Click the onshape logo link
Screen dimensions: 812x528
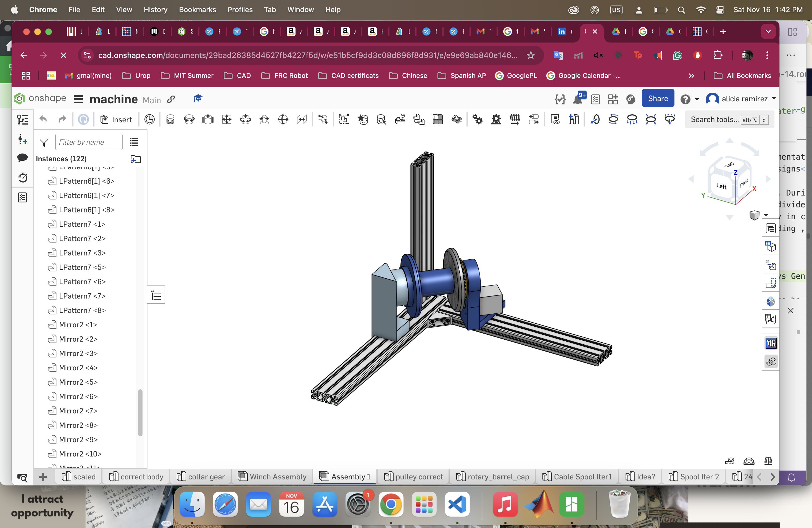(x=41, y=99)
